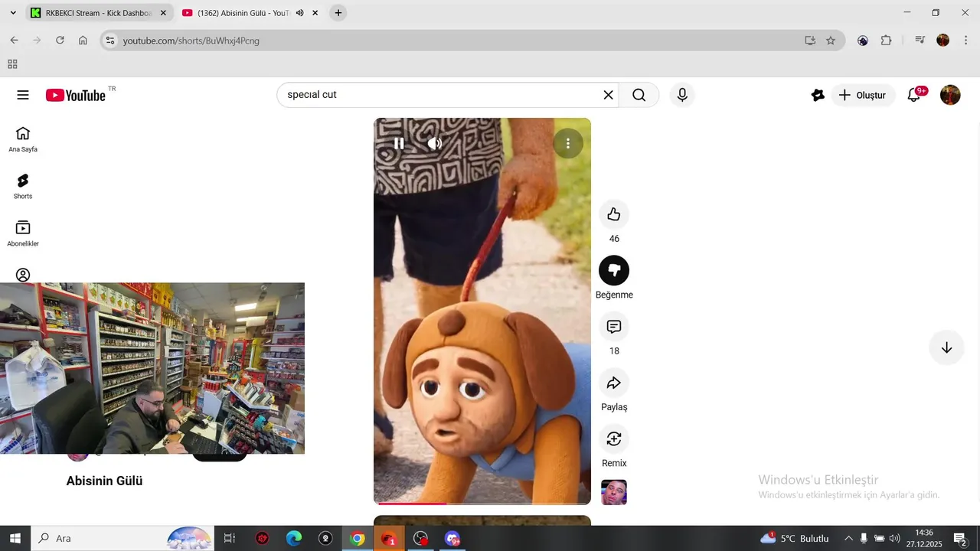The image size is (980, 551).
Task: Open the comments with 18 replies
Action: point(614,327)
